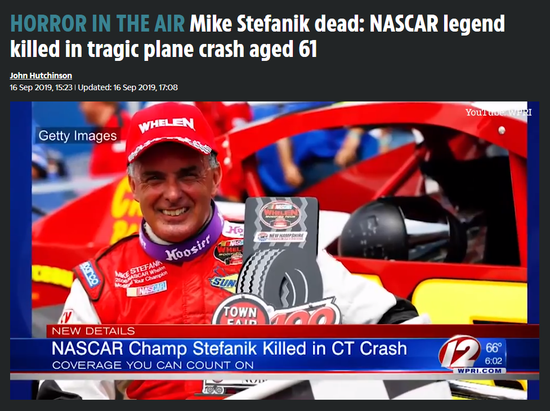Click the Hoosier logo on purple collar

pos(188,249)
